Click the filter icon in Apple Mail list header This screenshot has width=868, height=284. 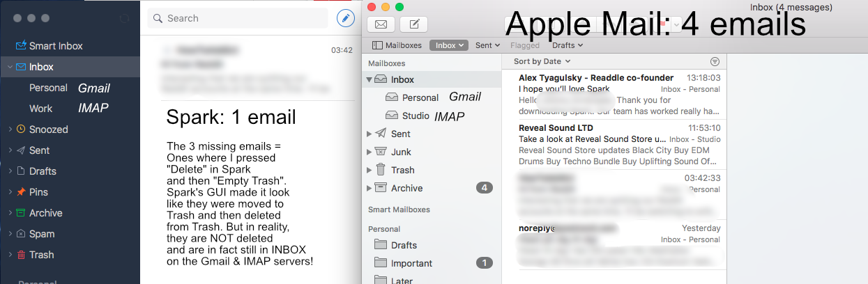[x=715, y=61]
